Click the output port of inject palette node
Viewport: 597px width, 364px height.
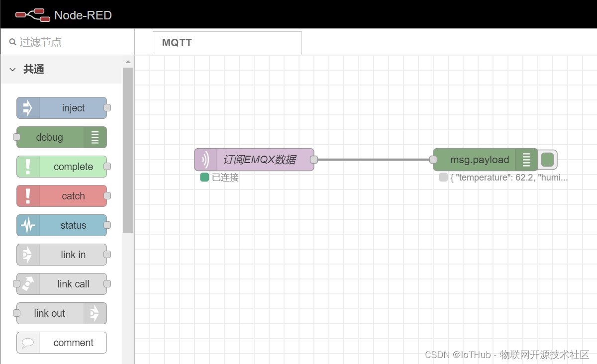pos(107,108)
